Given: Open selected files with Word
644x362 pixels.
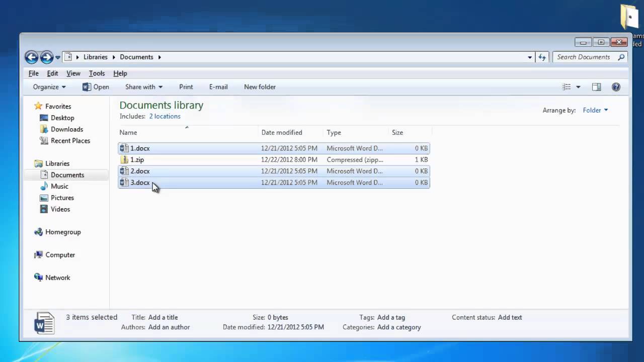Looking at the screenshot, I should coord(96,87).
